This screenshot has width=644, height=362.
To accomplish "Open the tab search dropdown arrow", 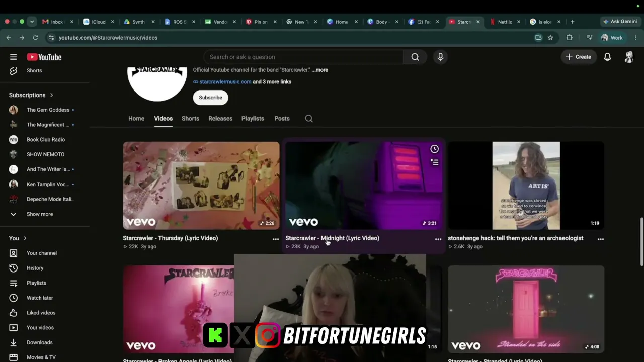I will (x=32, y=22).
